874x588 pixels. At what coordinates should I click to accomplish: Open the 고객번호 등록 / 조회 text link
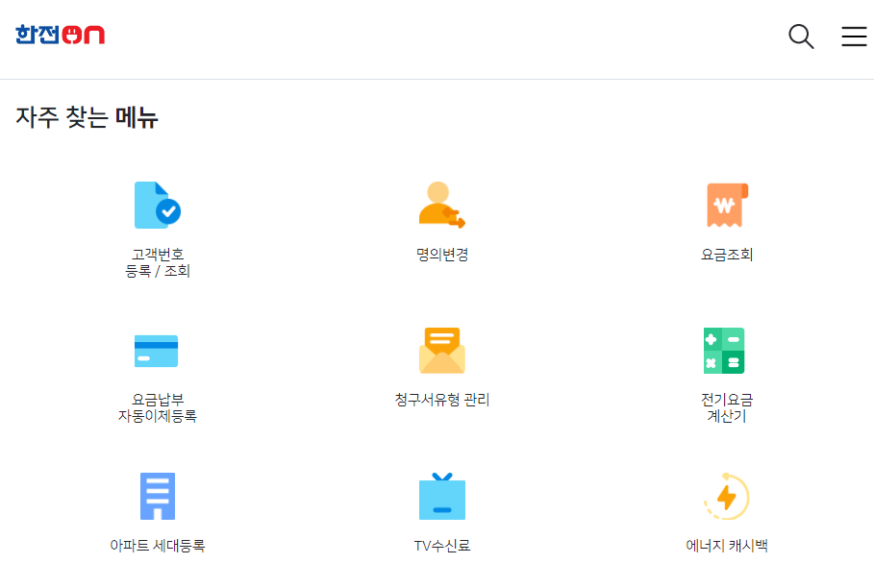(x=157, y=263)
